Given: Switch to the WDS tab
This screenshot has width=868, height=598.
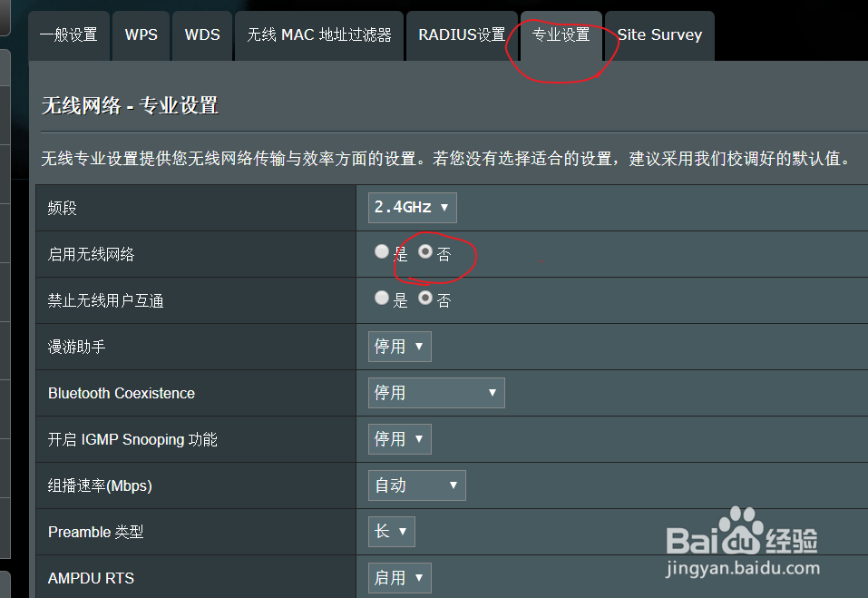Looking at the screenshot, I should click(x=201, y=34).
